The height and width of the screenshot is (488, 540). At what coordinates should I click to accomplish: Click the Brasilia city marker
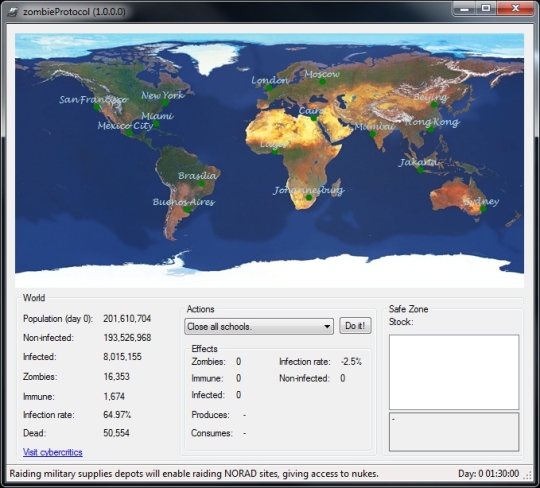click(202, 184)
